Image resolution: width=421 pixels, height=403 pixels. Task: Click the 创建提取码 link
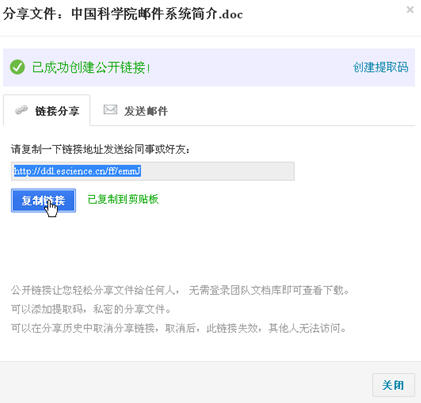pyautogui.click(x=380, y=67)
